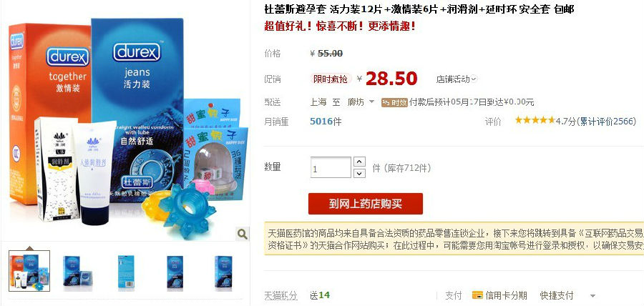
Task: Click the five-star rating icons
Action: 535,120
